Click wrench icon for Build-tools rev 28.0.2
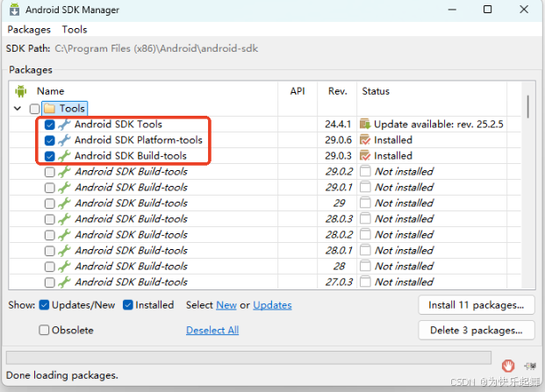The height and width of the screenshot is (392, 545). click(64, 235)
